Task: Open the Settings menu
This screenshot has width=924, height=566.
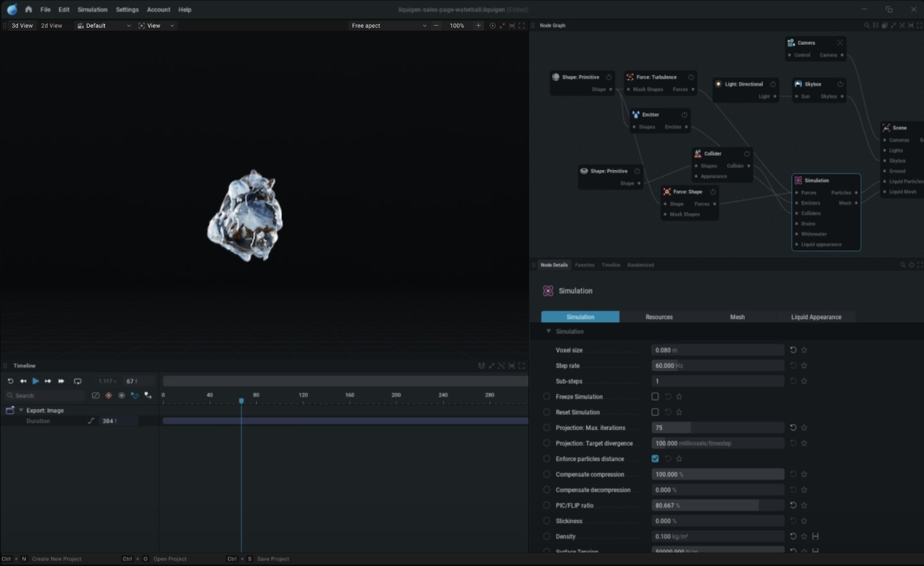Action: pos(127,10)
